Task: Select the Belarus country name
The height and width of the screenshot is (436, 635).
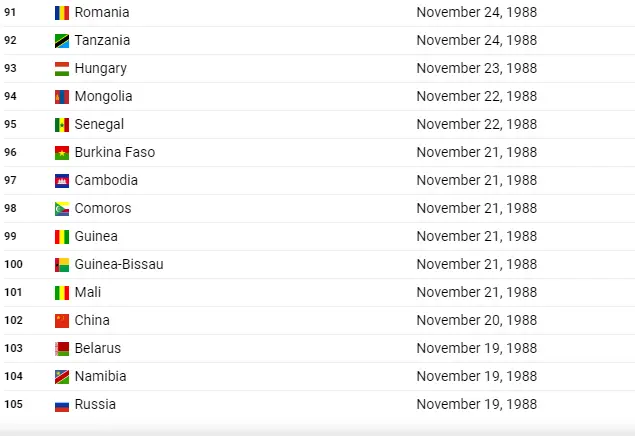Action: click(x=98, y=348)
